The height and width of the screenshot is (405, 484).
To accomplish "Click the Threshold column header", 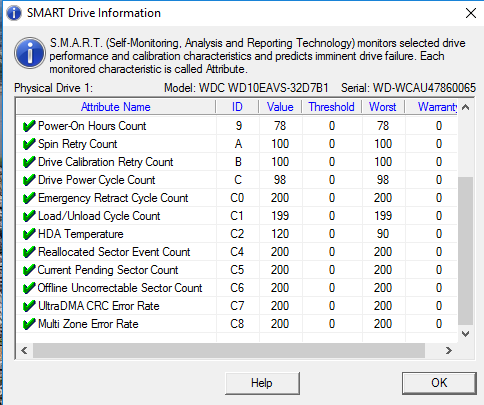I will [331, 107].
